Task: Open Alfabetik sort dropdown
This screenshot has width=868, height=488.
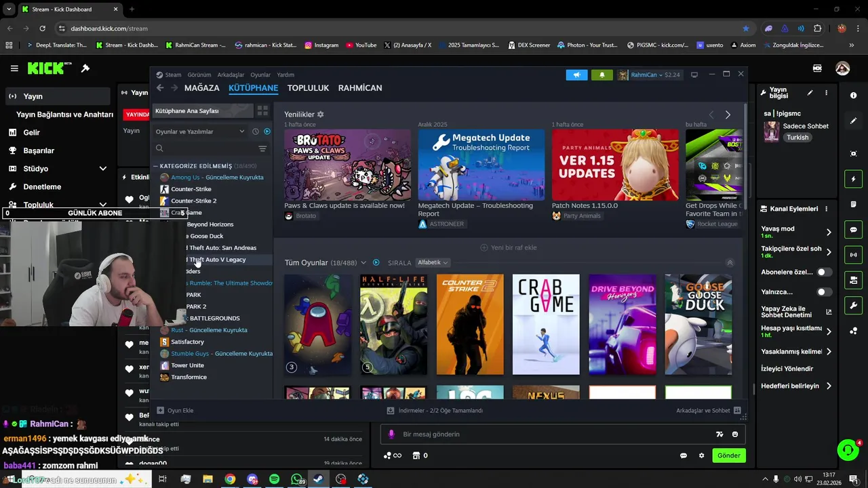Action: (433, 262)
